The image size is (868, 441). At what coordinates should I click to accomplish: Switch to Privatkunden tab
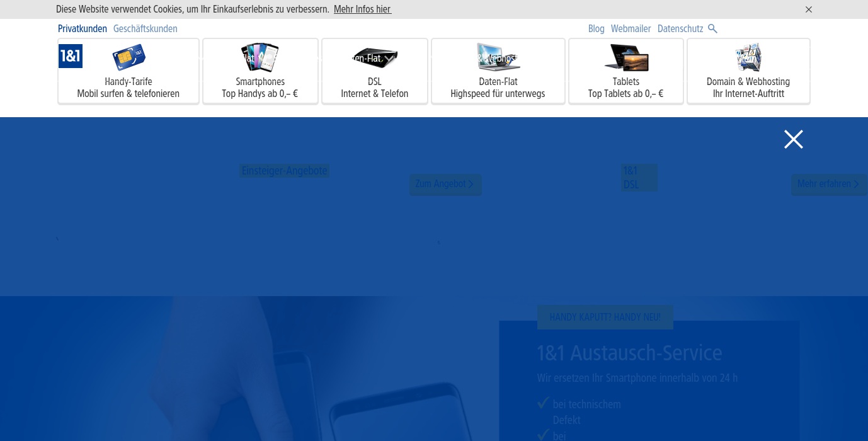pyautogui.click(x=83, y=28)
